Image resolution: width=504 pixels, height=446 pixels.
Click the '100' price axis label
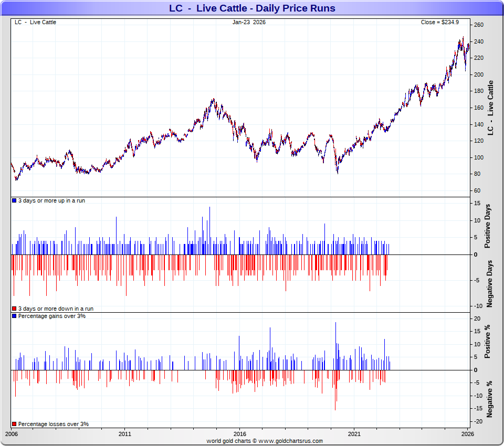pos(479,157)
